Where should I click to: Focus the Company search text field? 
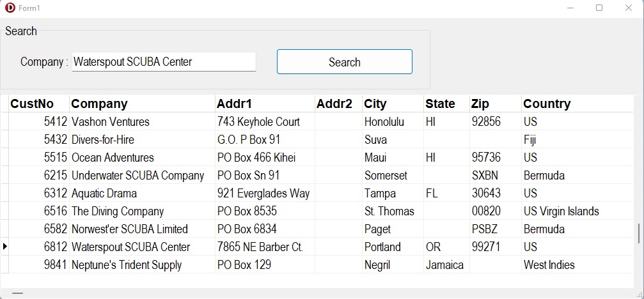(x=164, y=62)
